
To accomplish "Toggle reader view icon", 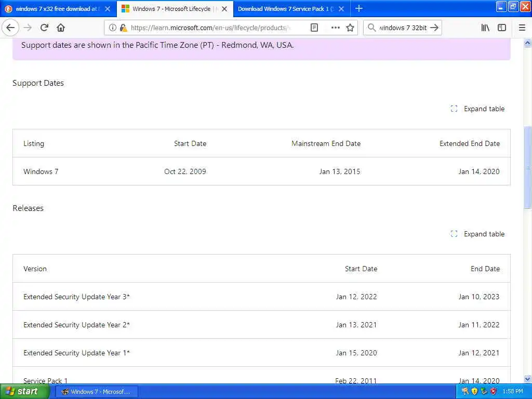I will click(314, 28).
